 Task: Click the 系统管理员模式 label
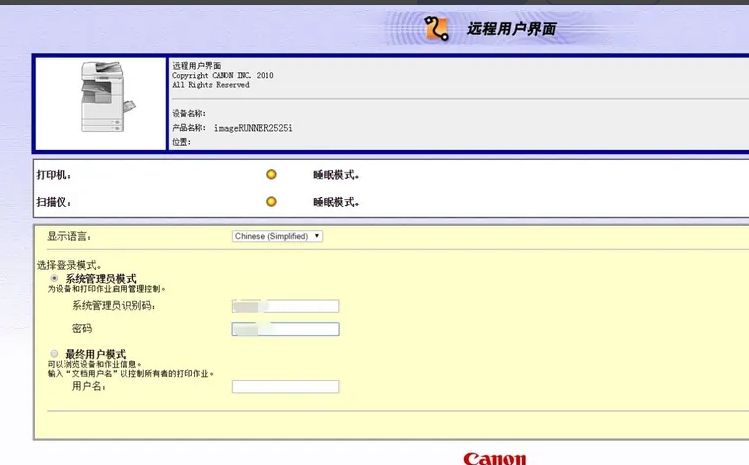tap(101, 279)
